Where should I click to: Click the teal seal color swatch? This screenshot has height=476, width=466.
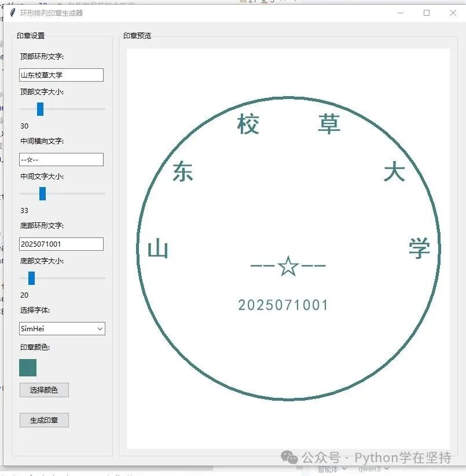(28, 368)
